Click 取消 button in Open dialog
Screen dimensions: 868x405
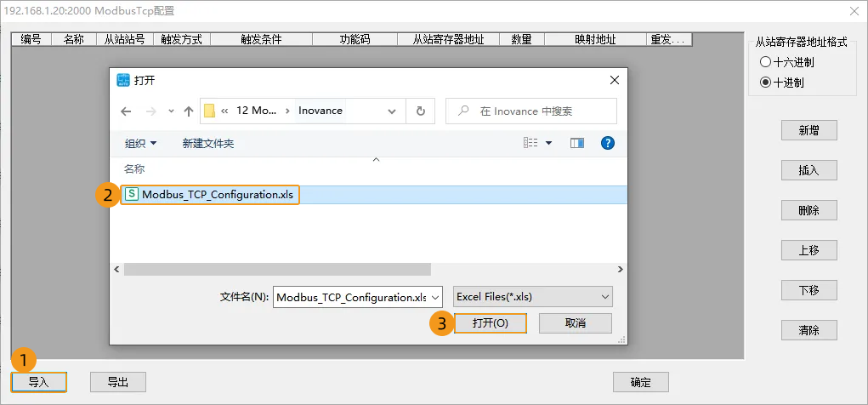(x=576, y=323)
